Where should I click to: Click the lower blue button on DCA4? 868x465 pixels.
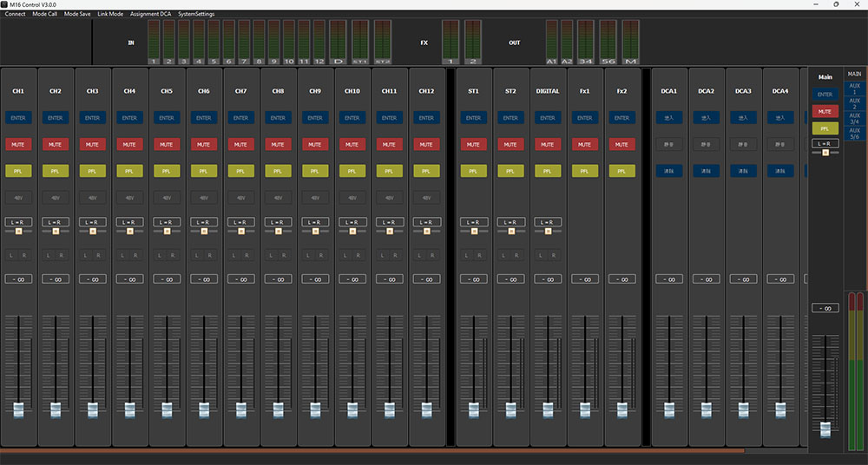click(780, 171)
